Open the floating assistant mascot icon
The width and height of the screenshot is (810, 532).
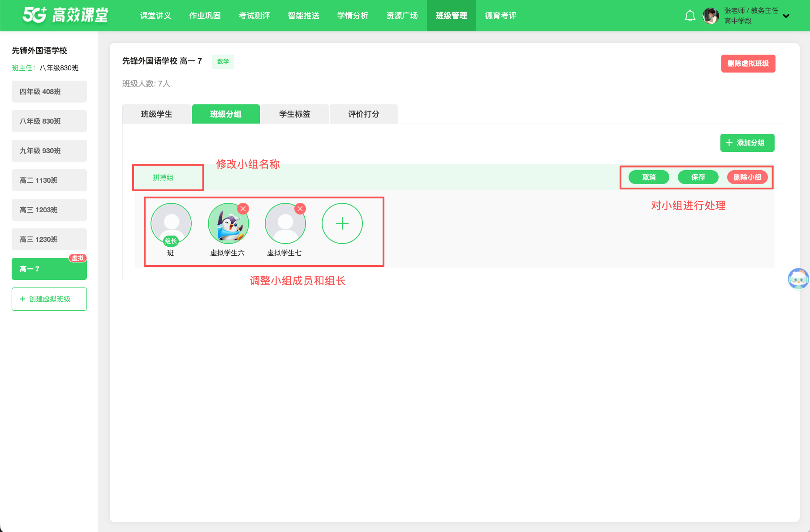tap(798, 279)
